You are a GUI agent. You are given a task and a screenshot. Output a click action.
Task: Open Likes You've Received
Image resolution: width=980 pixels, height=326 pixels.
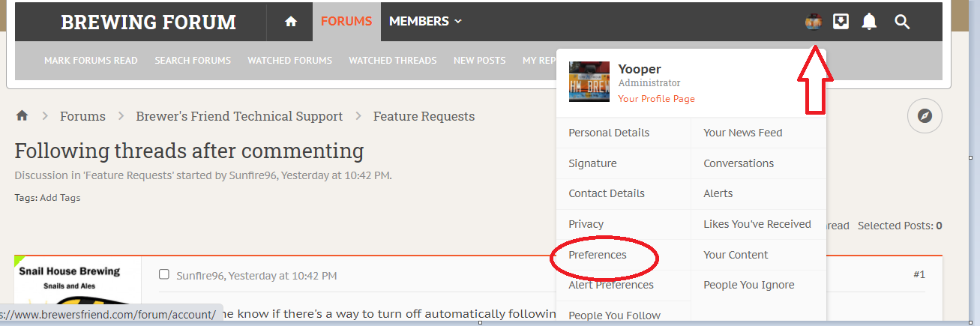click(x=757, y=224)
